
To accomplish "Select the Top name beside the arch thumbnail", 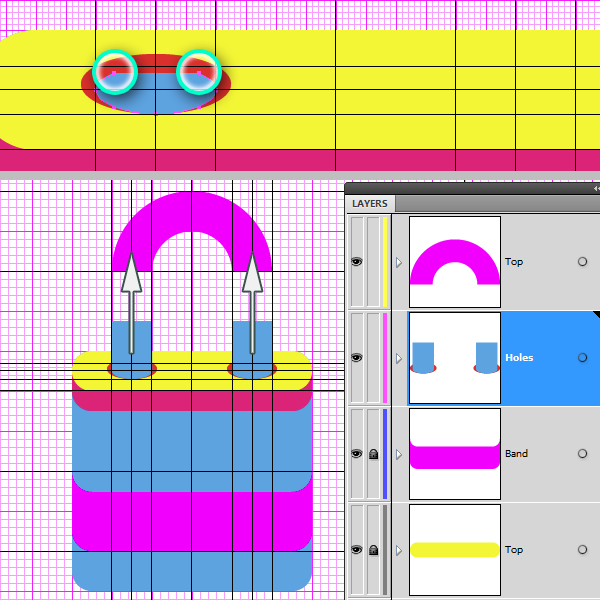I will (x=514, y=262).
